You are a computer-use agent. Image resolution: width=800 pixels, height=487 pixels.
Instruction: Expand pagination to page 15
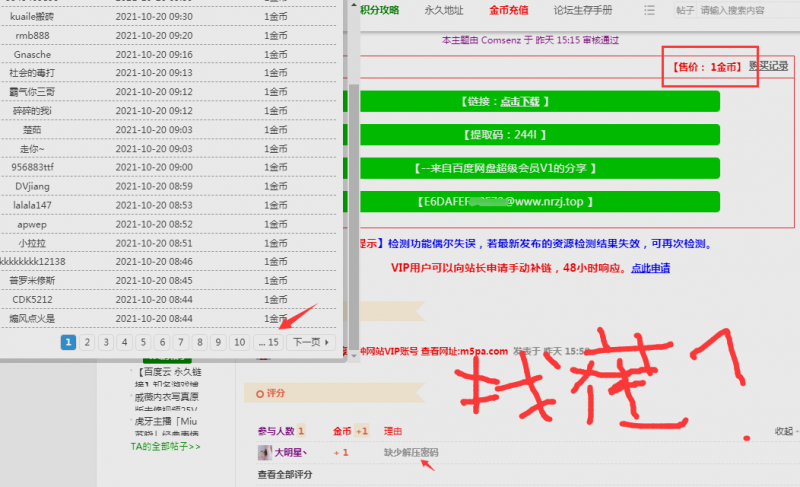[267, 342]
